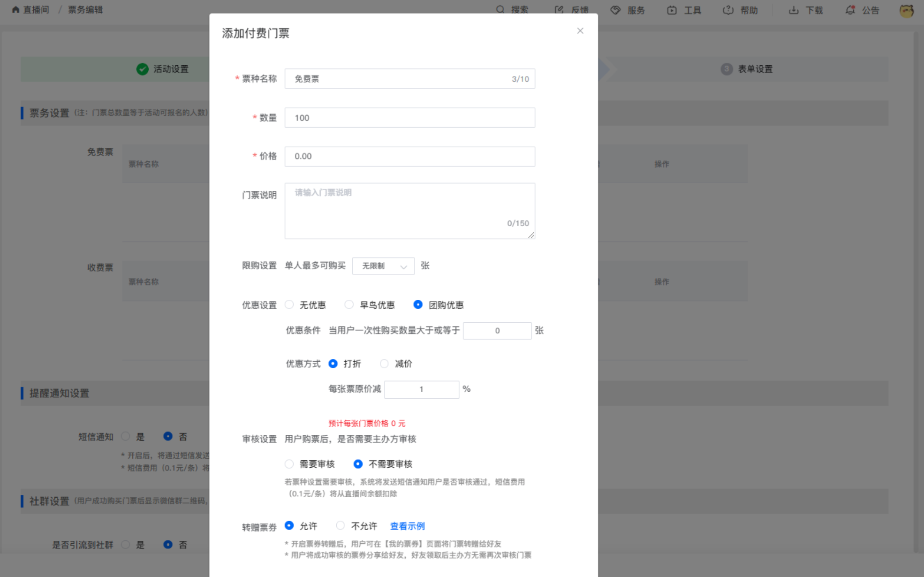This screenshot has width=924, height=577.
Task: Select 不允许 for ticket transfer
Action: click(x=341, y=525)
